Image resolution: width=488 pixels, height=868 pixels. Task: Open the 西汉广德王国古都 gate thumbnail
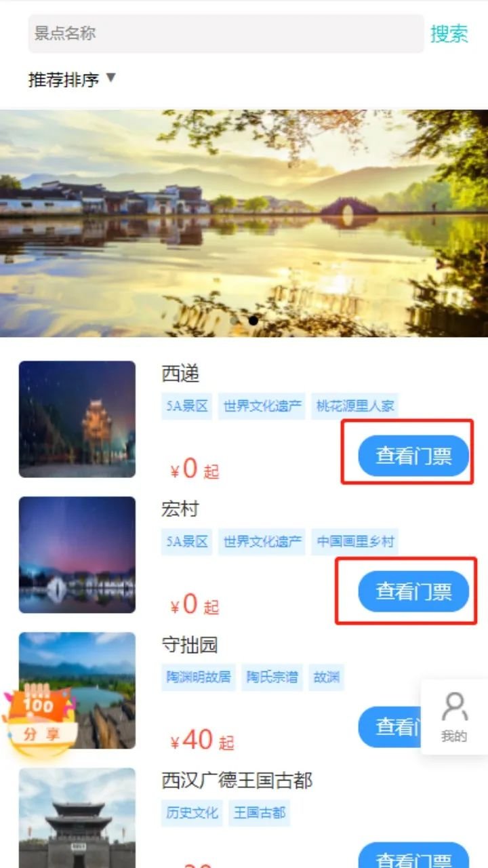click(x=77, y=818)
